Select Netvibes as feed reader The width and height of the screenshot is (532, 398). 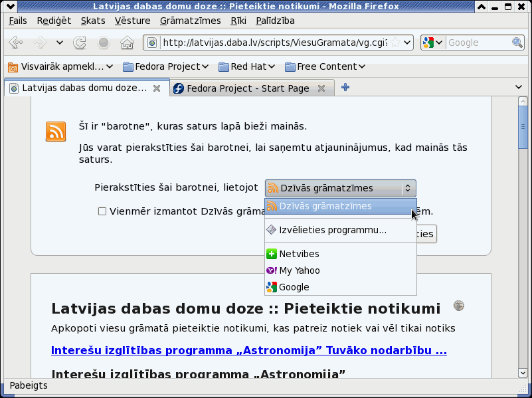(341, 254)
